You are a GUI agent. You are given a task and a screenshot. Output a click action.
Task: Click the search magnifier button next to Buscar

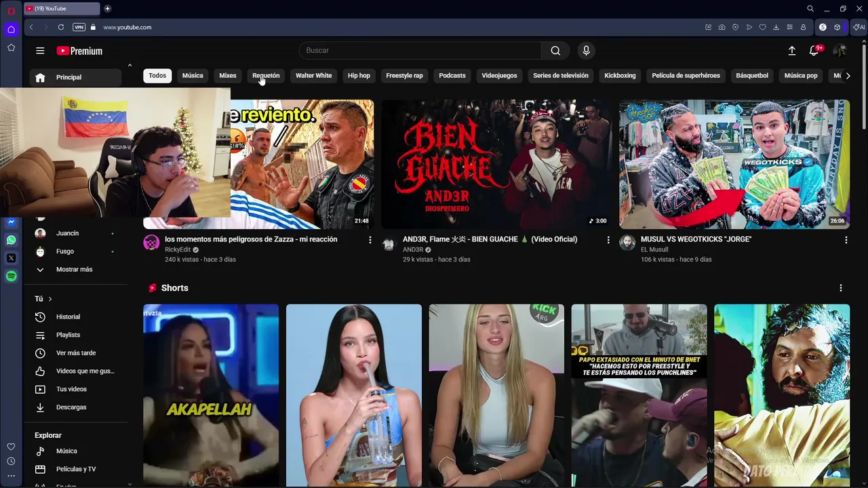[555, 51]
